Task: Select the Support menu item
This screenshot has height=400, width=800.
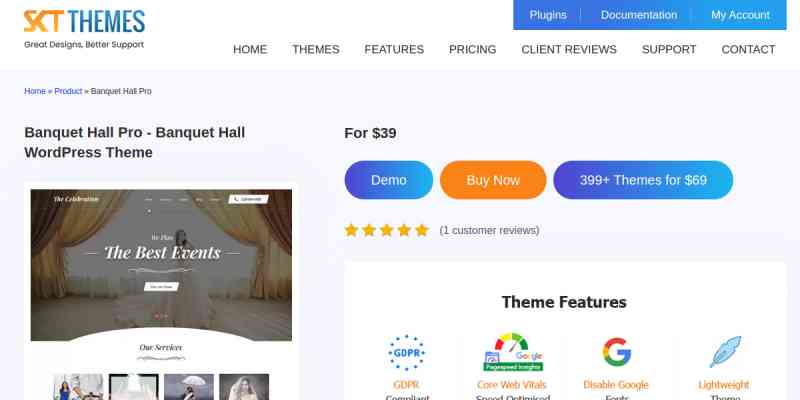Action: (669, 49)
